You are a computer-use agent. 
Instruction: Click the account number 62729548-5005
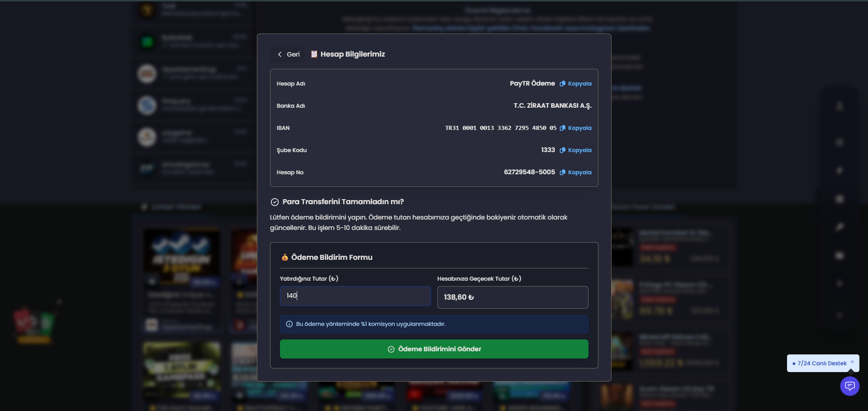(x=529, y=172)
